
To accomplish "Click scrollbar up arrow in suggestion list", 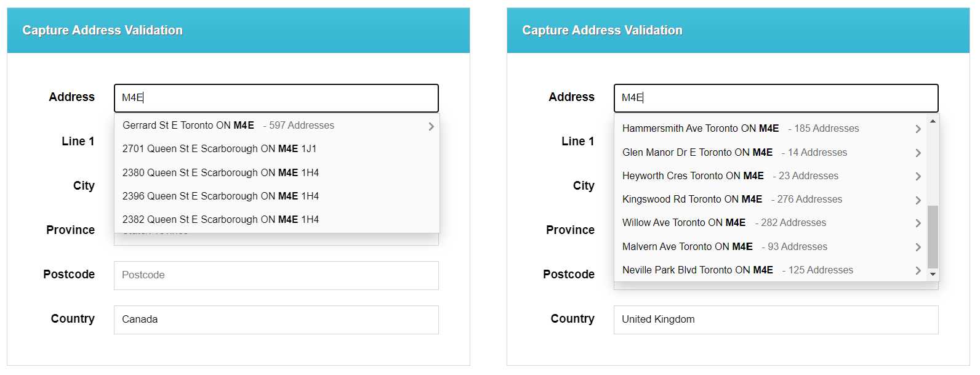I will (x=933, y=121).
